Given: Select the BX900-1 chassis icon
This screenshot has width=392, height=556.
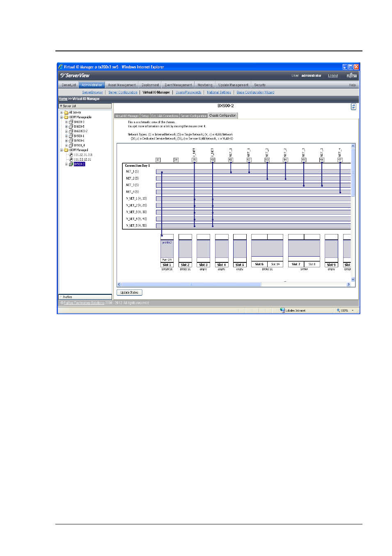Looking at the screenshot, I should pyautogui.click(x=71, y=136).
